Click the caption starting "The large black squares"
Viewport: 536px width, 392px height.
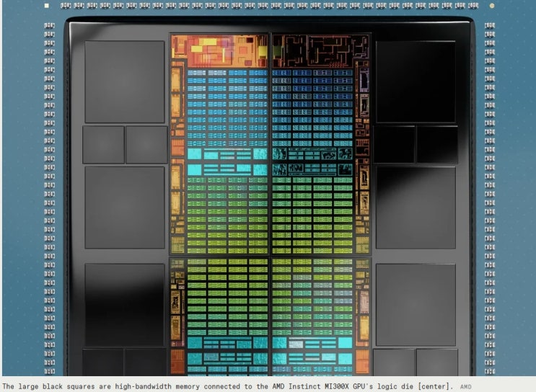coord(228,386)
